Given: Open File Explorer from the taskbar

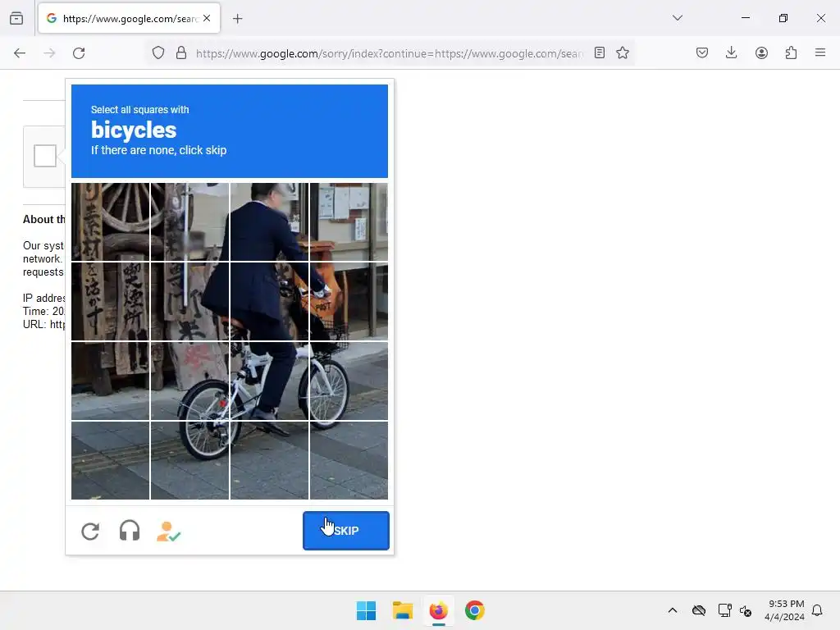Looking at the screenshot, I should (402, 610).
